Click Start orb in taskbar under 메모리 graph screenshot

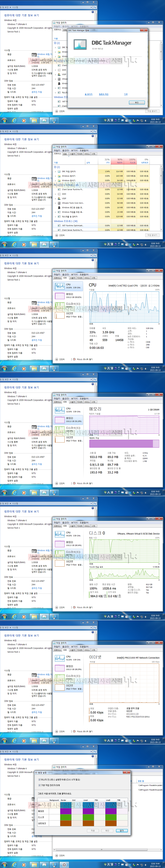coord(4,492)
